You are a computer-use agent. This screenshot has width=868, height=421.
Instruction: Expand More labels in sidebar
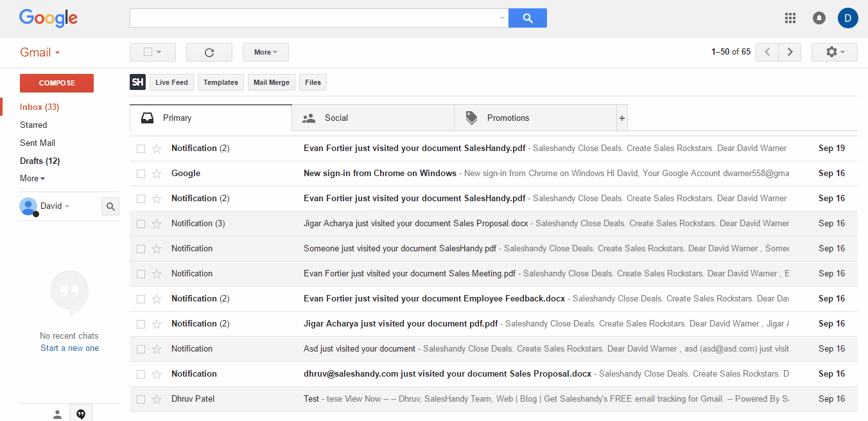click(x=33, y=178)
